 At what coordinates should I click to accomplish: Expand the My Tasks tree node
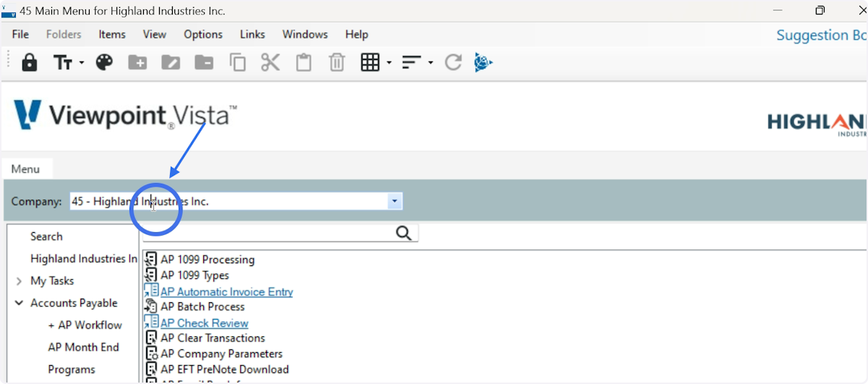point(19,281)
